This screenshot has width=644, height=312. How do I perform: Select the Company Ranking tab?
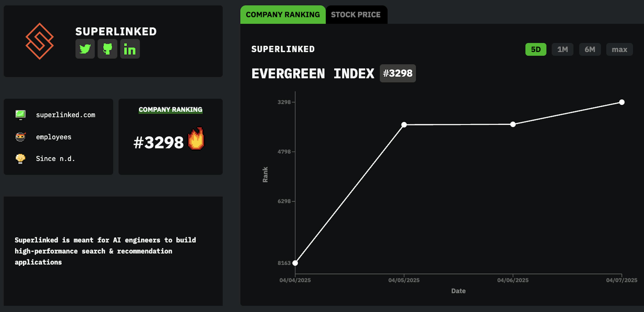(283, 15)
